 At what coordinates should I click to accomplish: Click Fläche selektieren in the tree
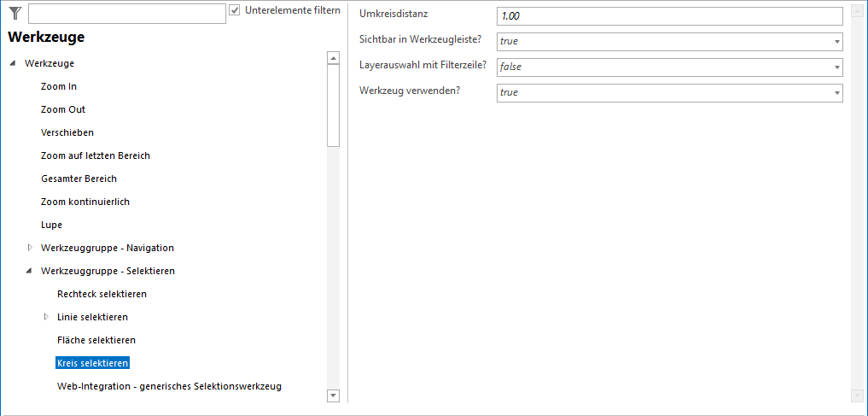[96, 340]
